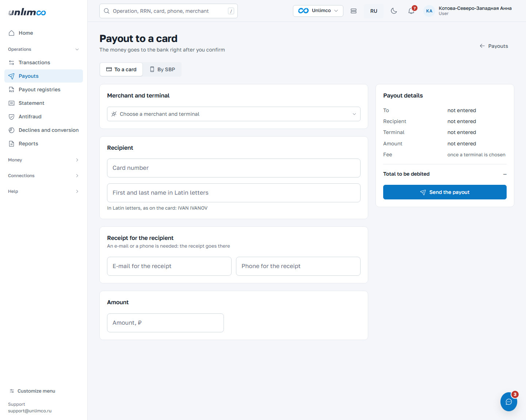Expand the Money section
The width and height of the screenshot is (526, 420).
(x=43, y=160)
